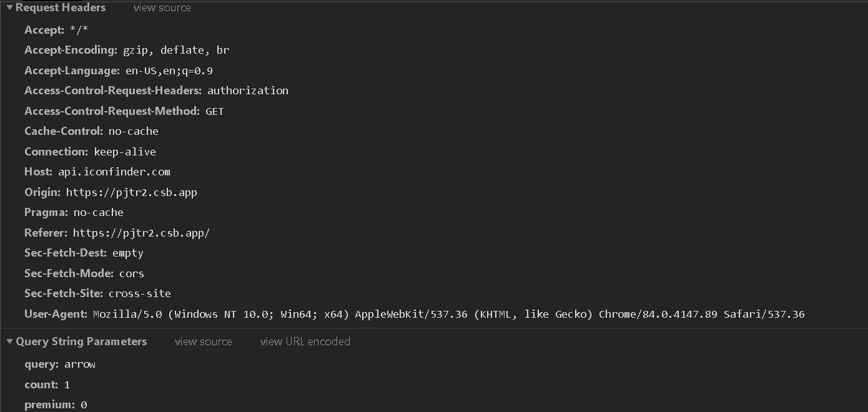Select the User-Agent header string
Screen dimensions: 868x412
[449, 314]
